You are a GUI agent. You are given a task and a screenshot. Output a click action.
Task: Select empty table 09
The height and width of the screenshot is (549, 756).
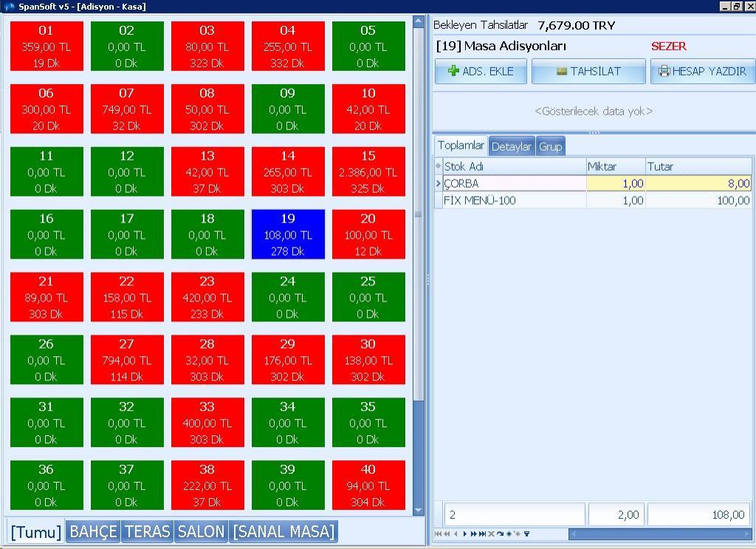pos(288,109)
